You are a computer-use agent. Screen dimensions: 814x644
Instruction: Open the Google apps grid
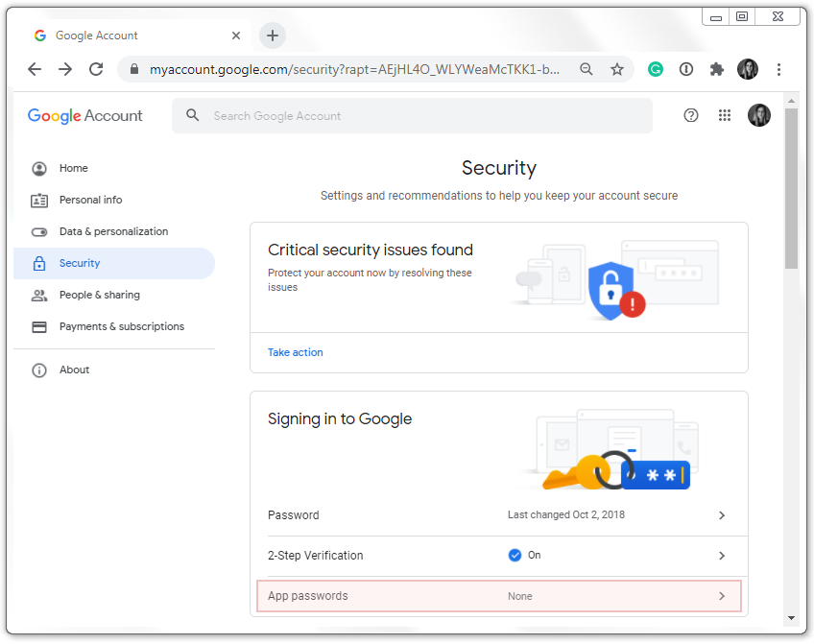(724, 115)
